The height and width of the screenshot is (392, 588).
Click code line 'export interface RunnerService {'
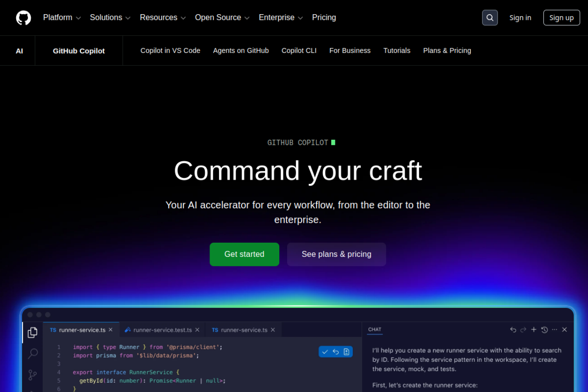(126, 372)
